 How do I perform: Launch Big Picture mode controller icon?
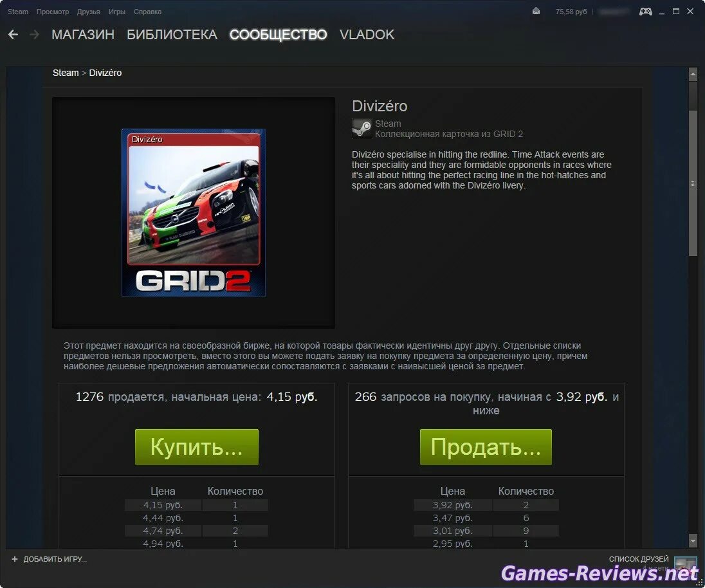click(x=646, y=11)
